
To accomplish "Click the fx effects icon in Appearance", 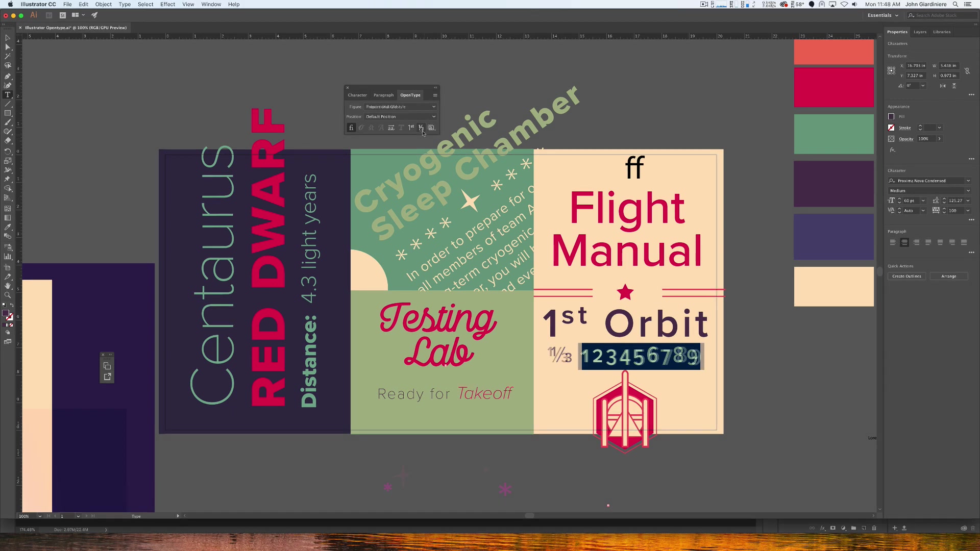I will [x=892, y=150].
